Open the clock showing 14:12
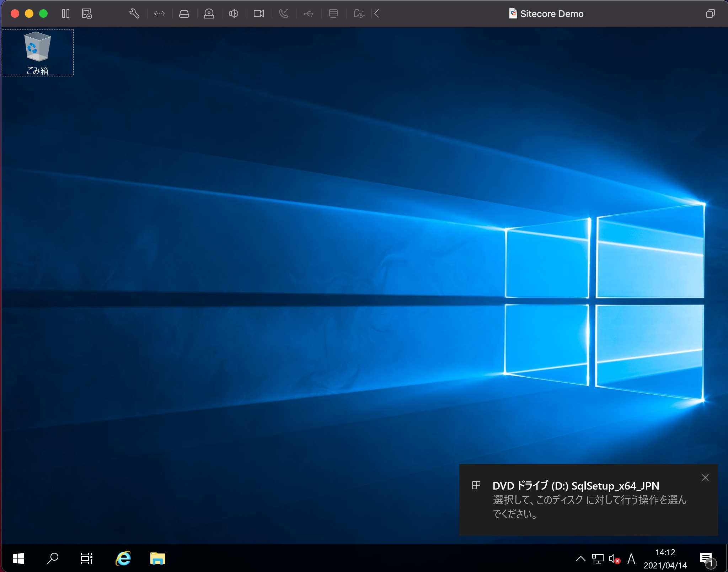The image size is (728, 572). point(665,559)
